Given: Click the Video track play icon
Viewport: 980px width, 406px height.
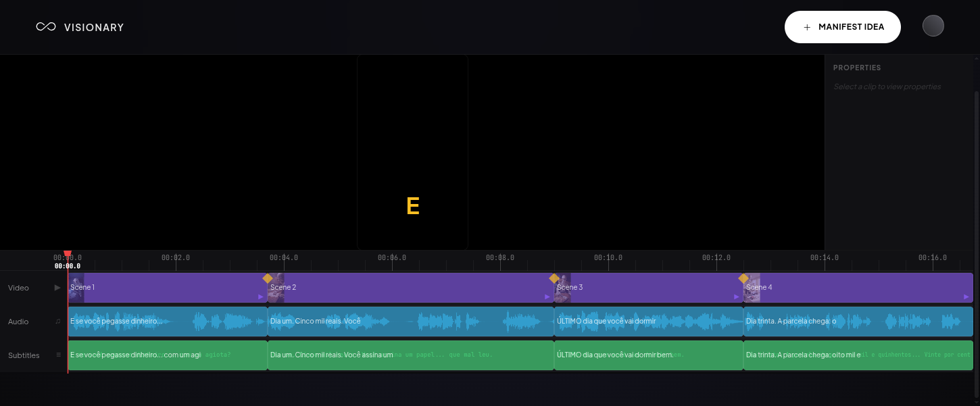Looking at the screenshot, I should coord(57,288).
